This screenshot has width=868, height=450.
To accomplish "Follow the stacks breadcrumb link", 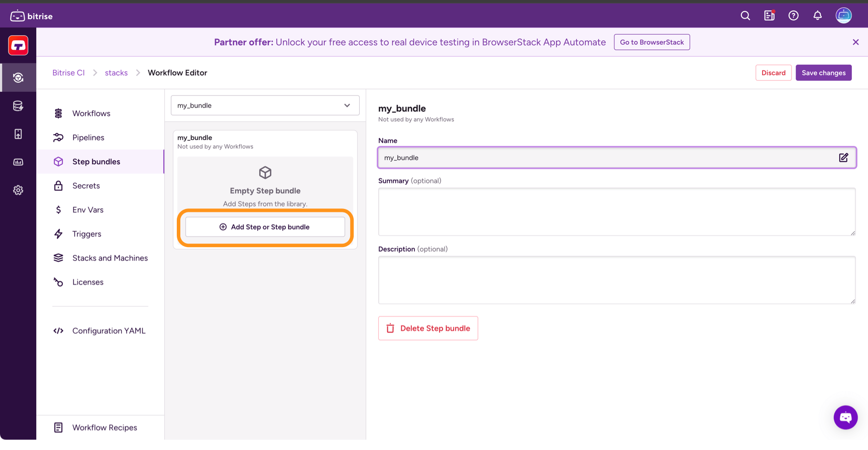I will 116,73.
